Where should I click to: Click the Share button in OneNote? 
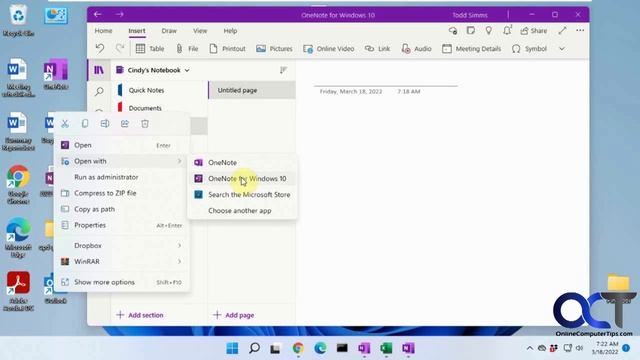point(533,31)
